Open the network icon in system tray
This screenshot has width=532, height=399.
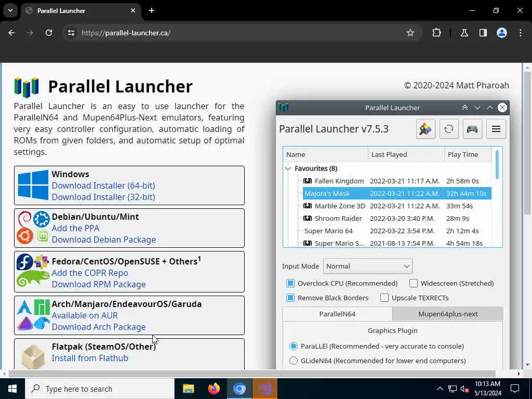tap(453, 389)
